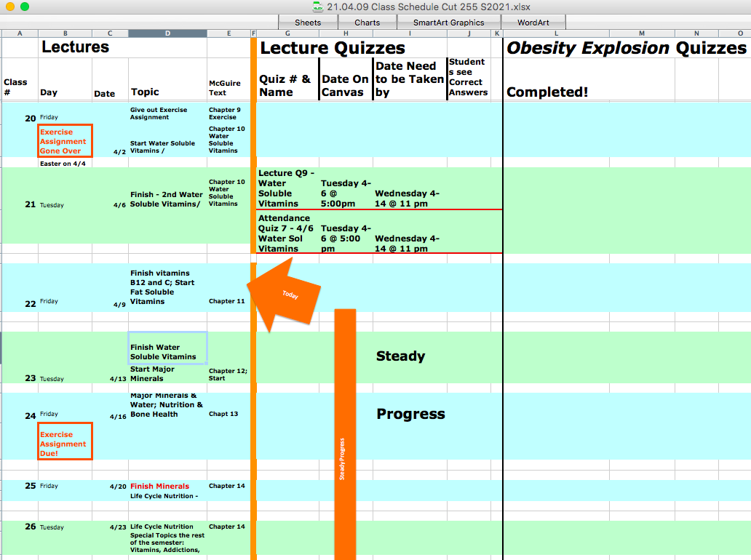Screen dimensions: 751x560
Task: Open the Sheets tab
Action: pyautogui.click(x=308, y=23)
